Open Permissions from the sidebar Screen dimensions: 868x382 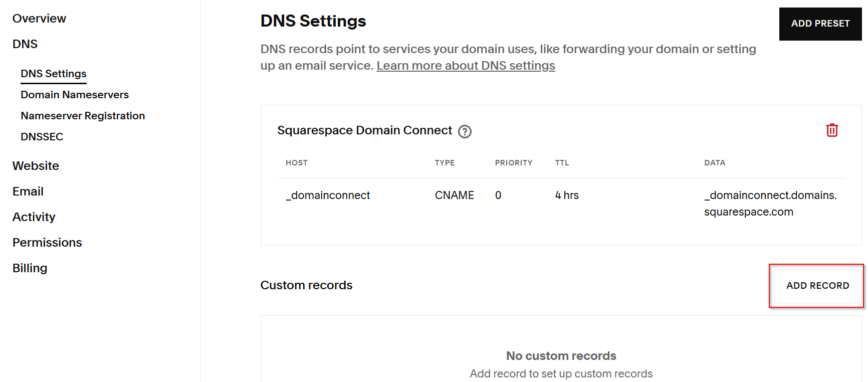pos(47,243)
